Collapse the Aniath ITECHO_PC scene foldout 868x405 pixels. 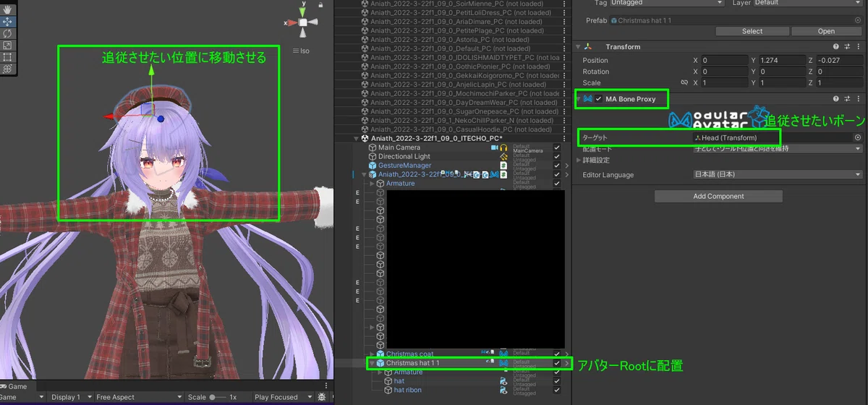tap(355, 138)
